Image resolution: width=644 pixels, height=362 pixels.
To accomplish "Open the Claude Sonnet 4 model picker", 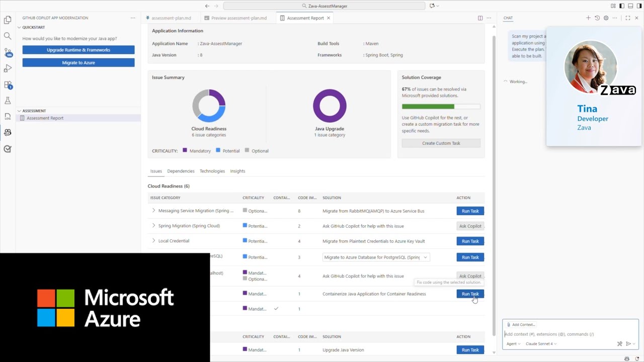I will (541, 344).
